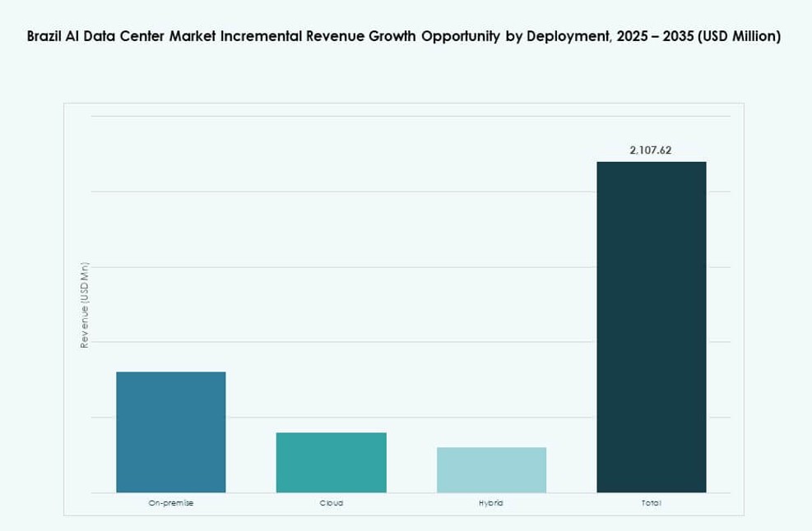This screenshot has height=531, width=812.
Task: Select the On-premise bar
Action: click(x=170, y=432)
